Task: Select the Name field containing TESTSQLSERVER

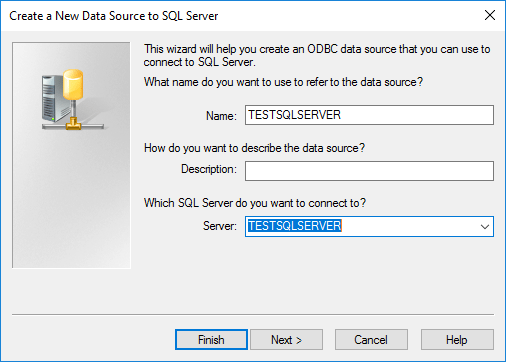Action: [x=369, y=115]
